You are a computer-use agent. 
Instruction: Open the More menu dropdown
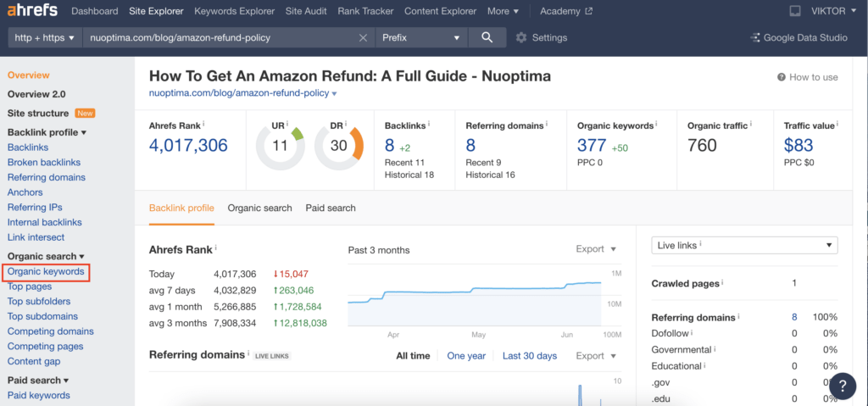tap(504, 11)
